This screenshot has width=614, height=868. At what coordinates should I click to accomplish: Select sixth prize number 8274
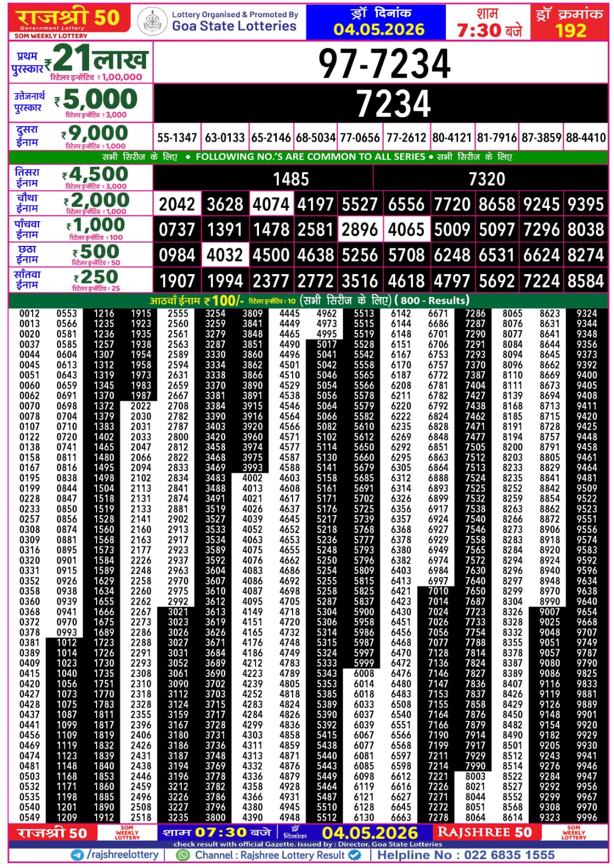coord(586,255)
